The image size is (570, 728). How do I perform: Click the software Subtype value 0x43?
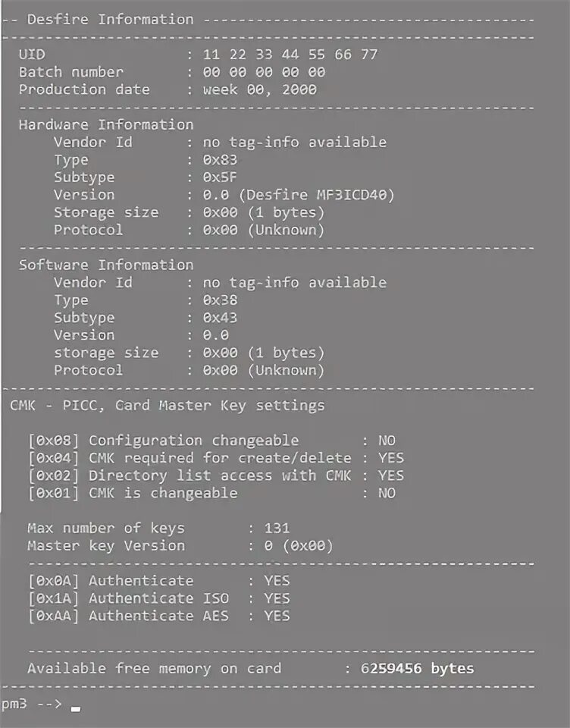(x=220, y=317)
